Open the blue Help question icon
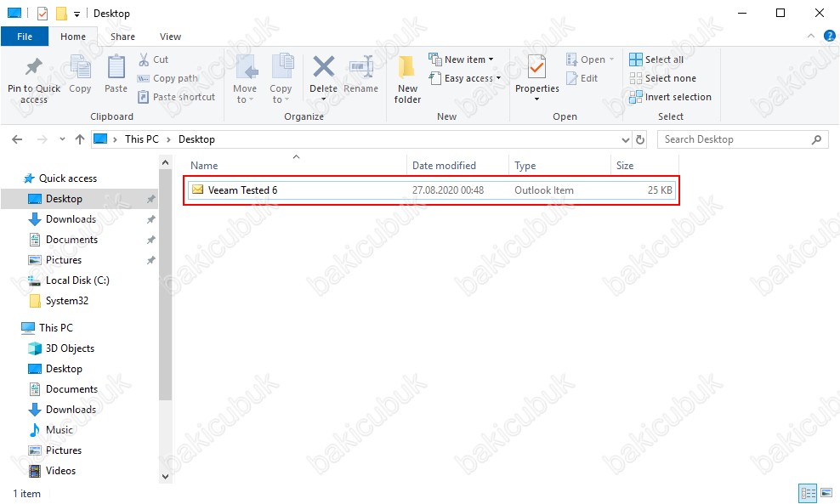Screen dimensions: 840x504 click(829, 36)
